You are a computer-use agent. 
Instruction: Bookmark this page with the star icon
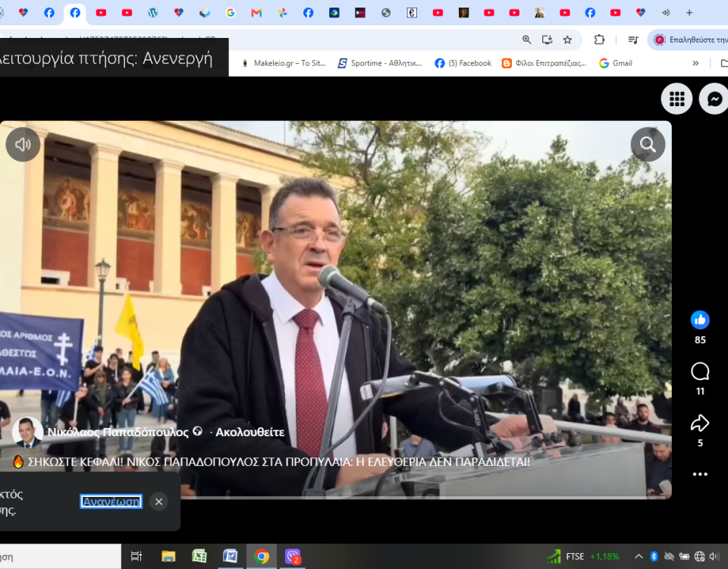567,39
